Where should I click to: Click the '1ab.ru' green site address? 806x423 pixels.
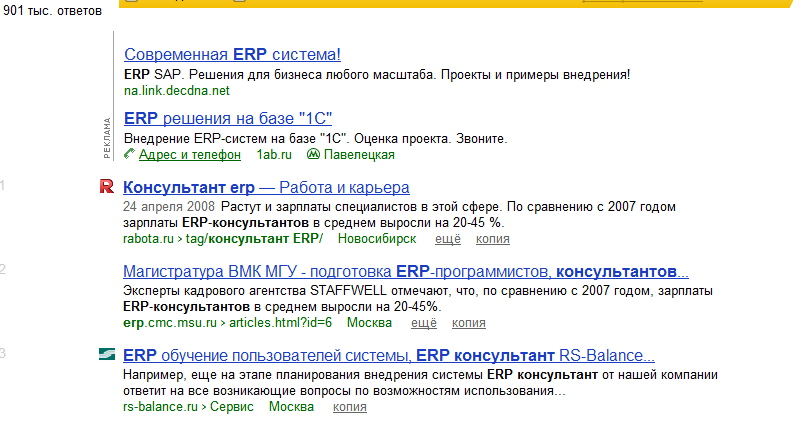click(x=274, y=155)
